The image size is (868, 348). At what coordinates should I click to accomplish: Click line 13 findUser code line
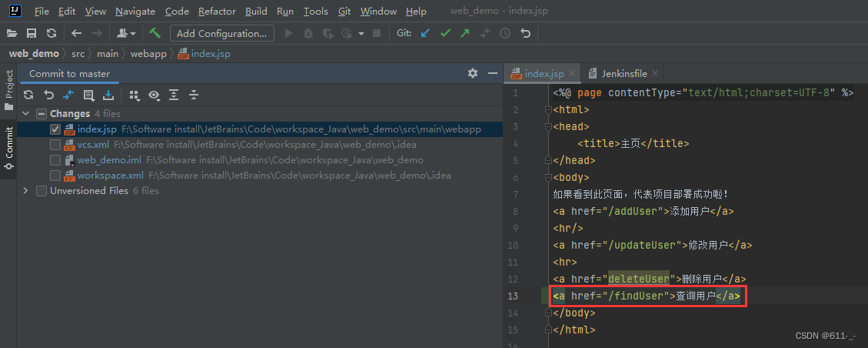point(647,296)
